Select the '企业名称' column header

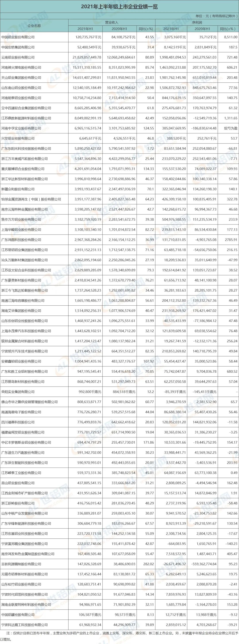coord(34,25)
